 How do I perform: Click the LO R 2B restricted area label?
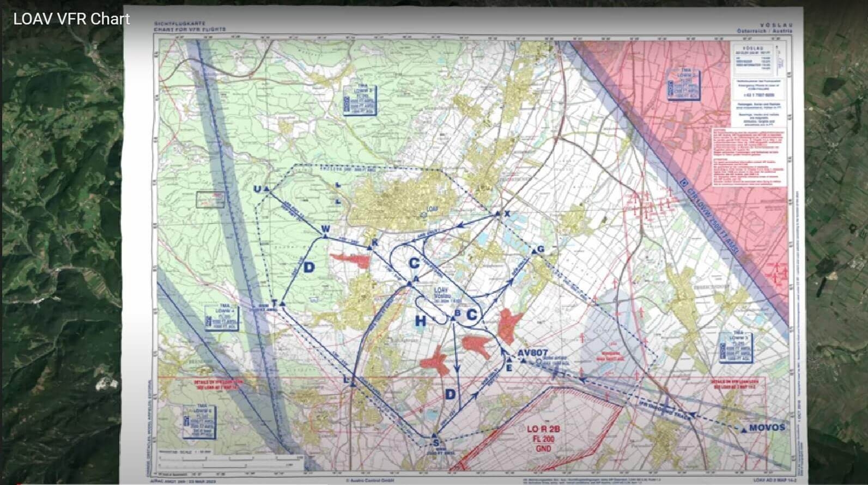tap(543, 439)
